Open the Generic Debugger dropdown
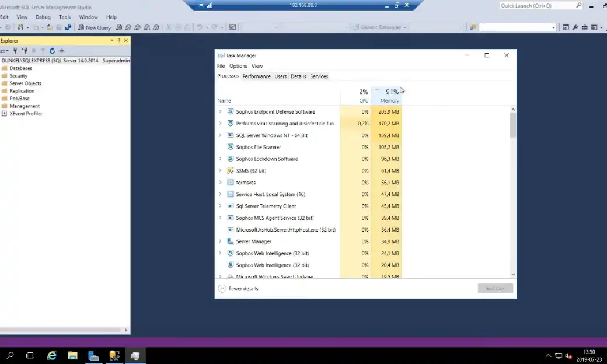 (405, 27)
